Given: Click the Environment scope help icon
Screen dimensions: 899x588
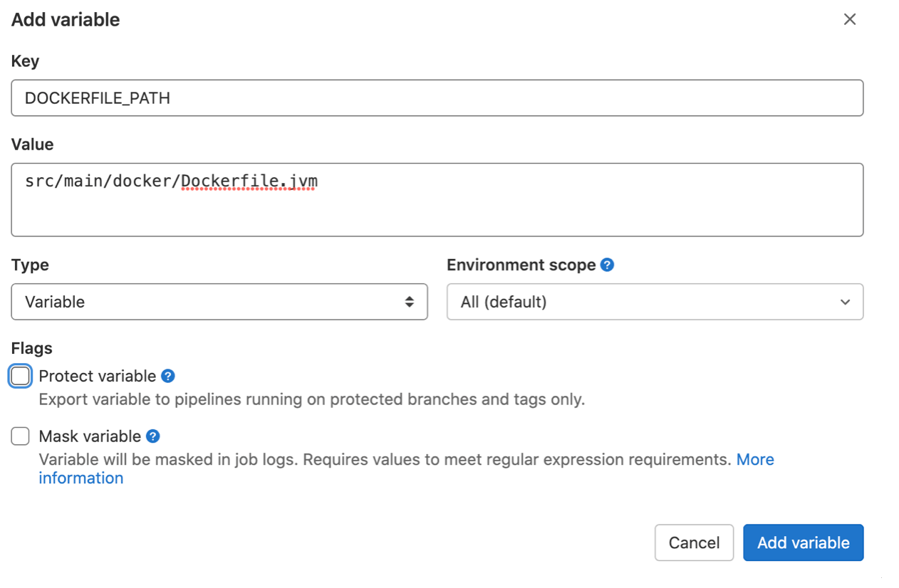Looking at the screenshot, I should coord(607,265).
